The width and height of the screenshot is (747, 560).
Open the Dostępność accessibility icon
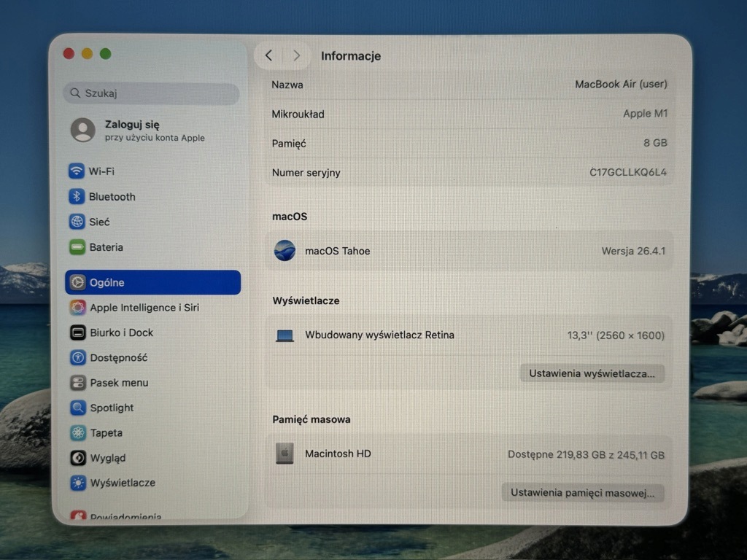77,357
